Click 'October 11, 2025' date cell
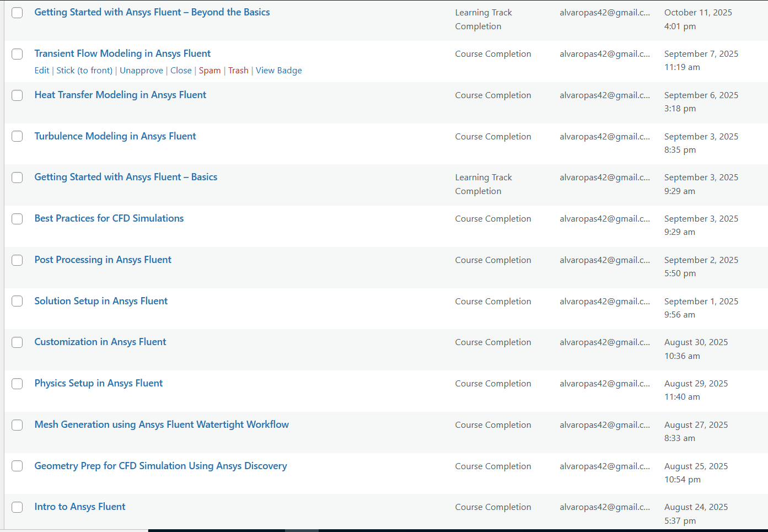The image size is (768, 532). [x=698, y=19]
